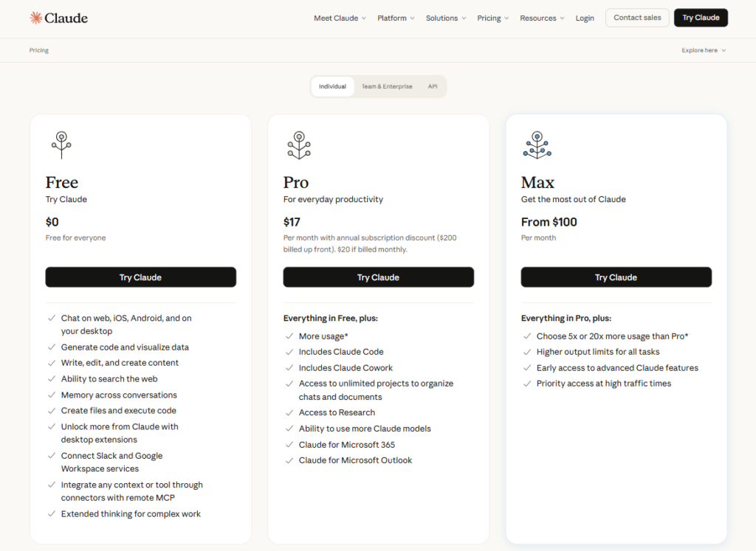756x551 pixels.
Task: Click checkmark beside Memory across conversations
Action: [x=51, y=395]
